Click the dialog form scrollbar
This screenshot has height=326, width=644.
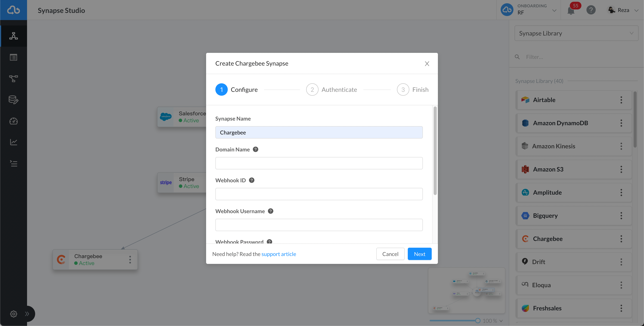435,151
